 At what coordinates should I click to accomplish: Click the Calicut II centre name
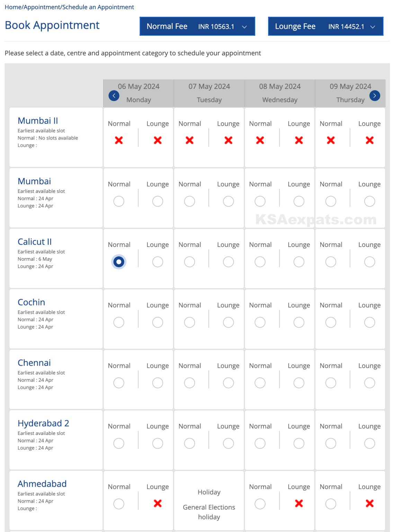[35, 242]
